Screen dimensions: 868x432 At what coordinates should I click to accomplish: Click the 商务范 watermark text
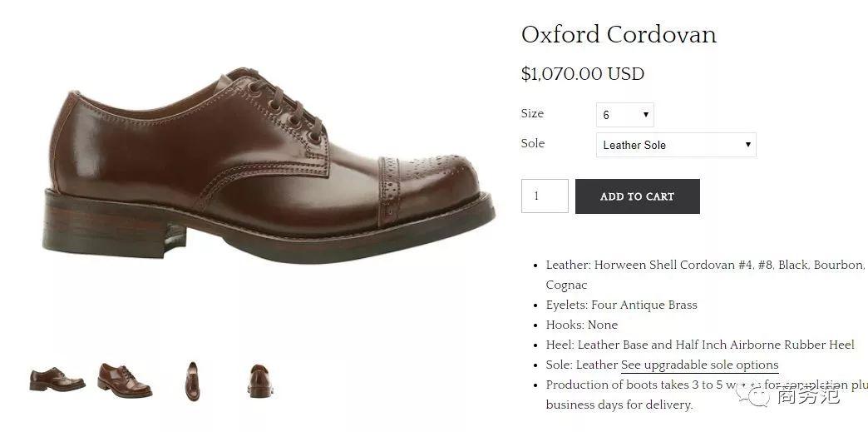[x=808, y=396]
